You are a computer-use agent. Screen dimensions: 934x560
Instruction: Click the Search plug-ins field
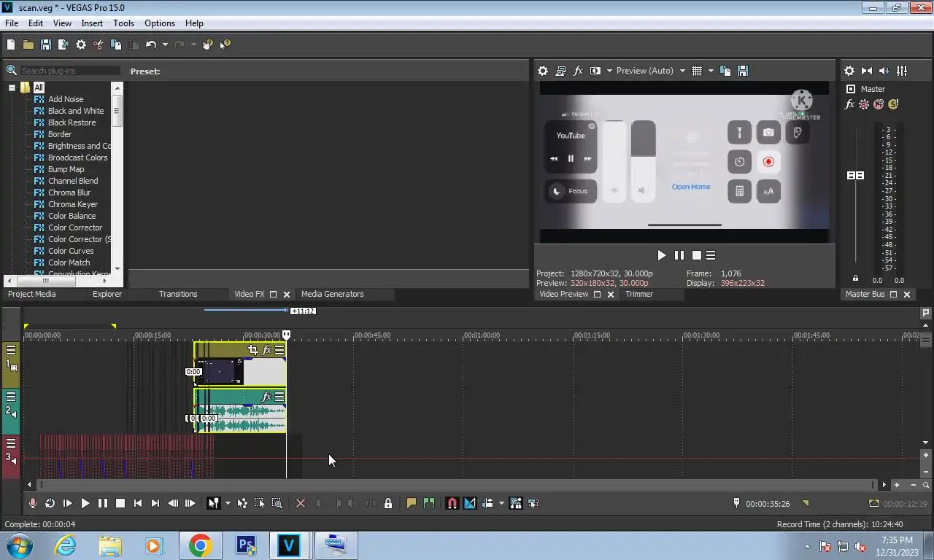[70, 71]
